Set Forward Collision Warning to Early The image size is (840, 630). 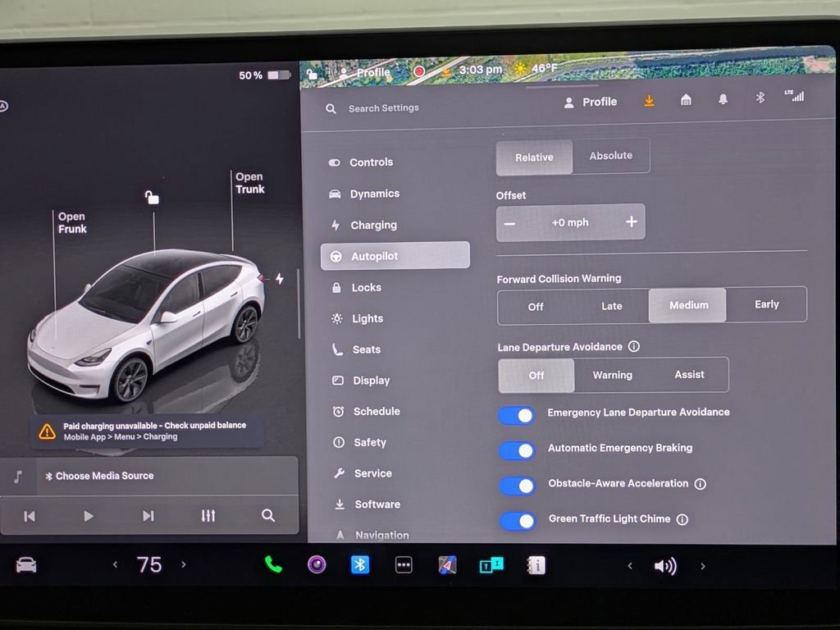click(x=766, y=304)
